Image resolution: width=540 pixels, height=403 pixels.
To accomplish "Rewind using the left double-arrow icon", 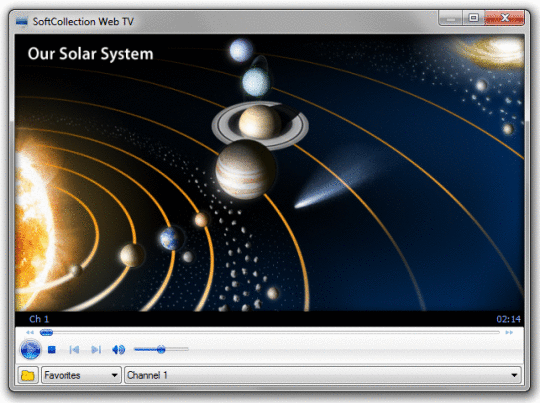I will (x=30, y=332).
